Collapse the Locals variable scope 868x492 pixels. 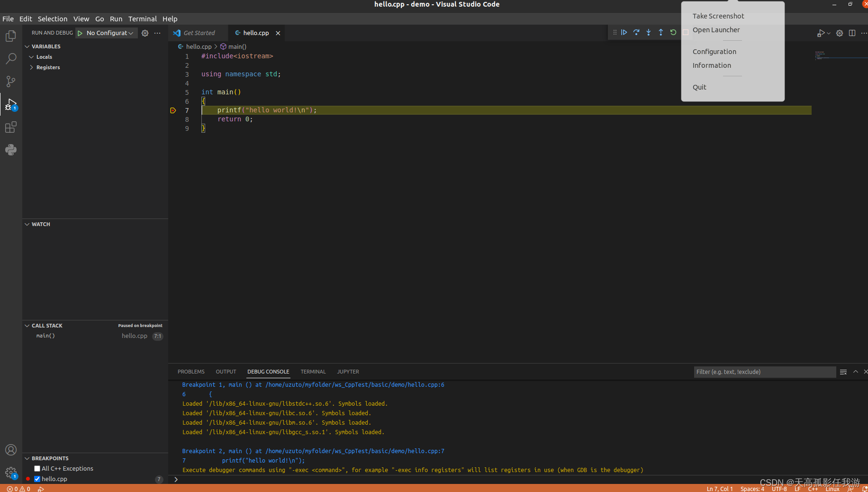32,57
